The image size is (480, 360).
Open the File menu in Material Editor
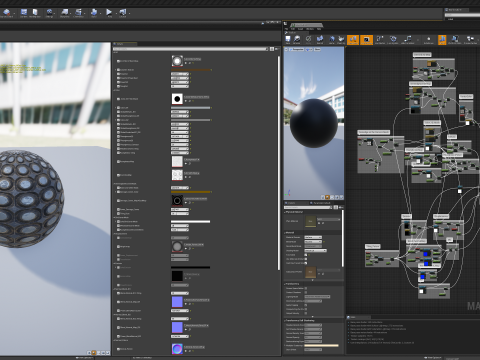[287, 29]
